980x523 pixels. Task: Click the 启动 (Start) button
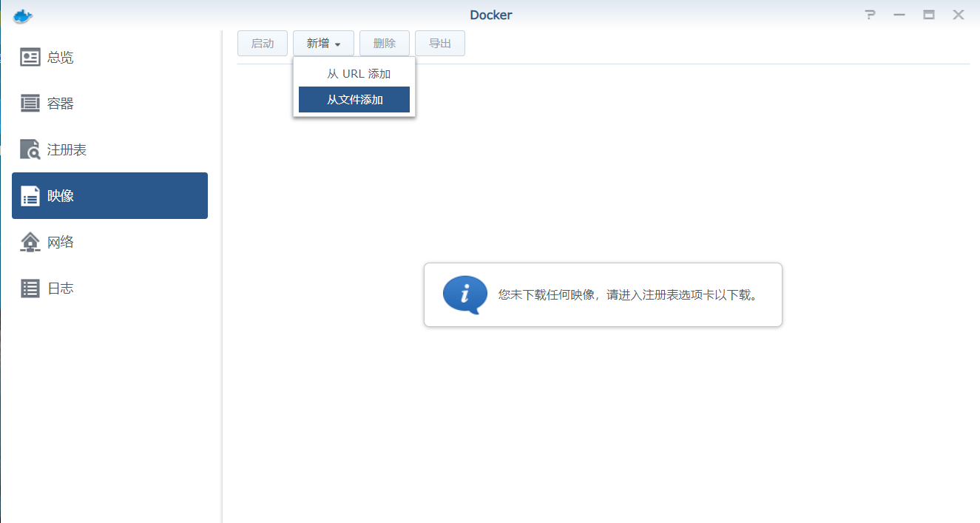(x=262, y=43)
